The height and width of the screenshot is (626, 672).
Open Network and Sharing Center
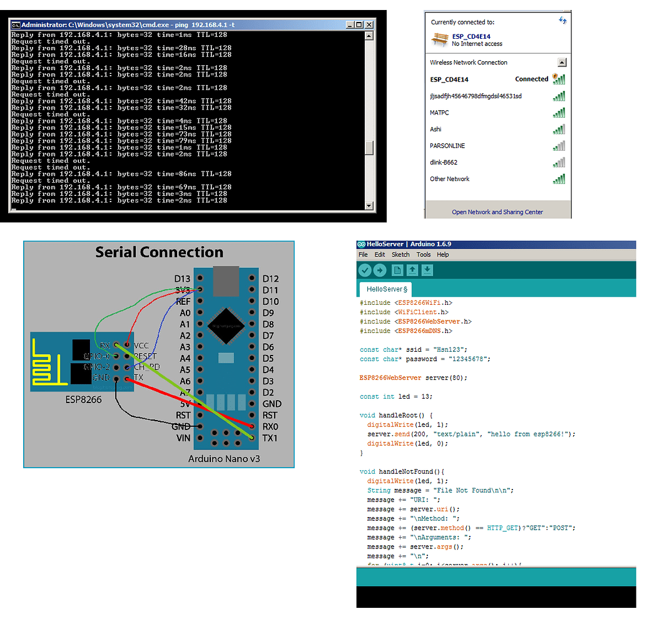[497, 212]
